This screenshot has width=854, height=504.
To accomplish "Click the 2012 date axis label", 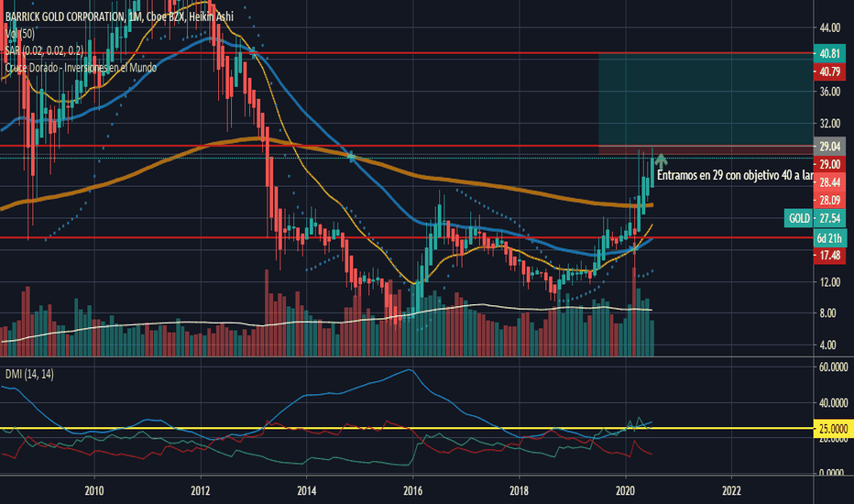I will pos(201,491).
